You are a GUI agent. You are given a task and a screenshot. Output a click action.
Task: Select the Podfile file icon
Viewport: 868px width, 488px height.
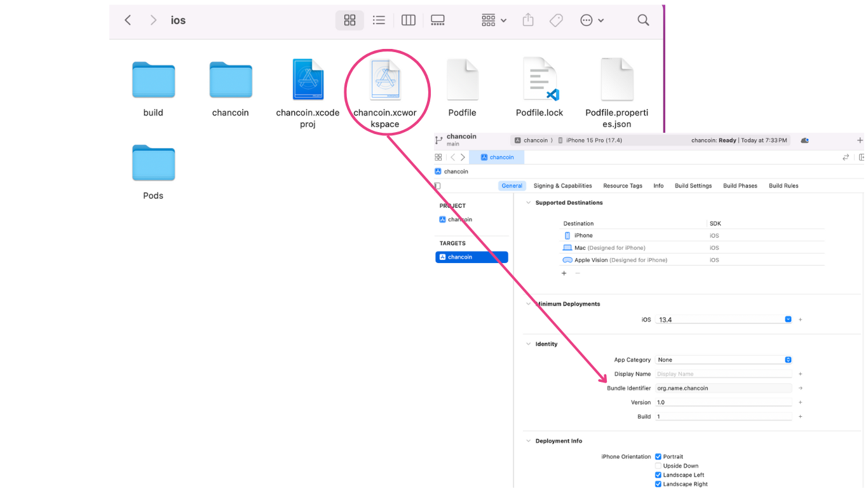coord(462,79)
